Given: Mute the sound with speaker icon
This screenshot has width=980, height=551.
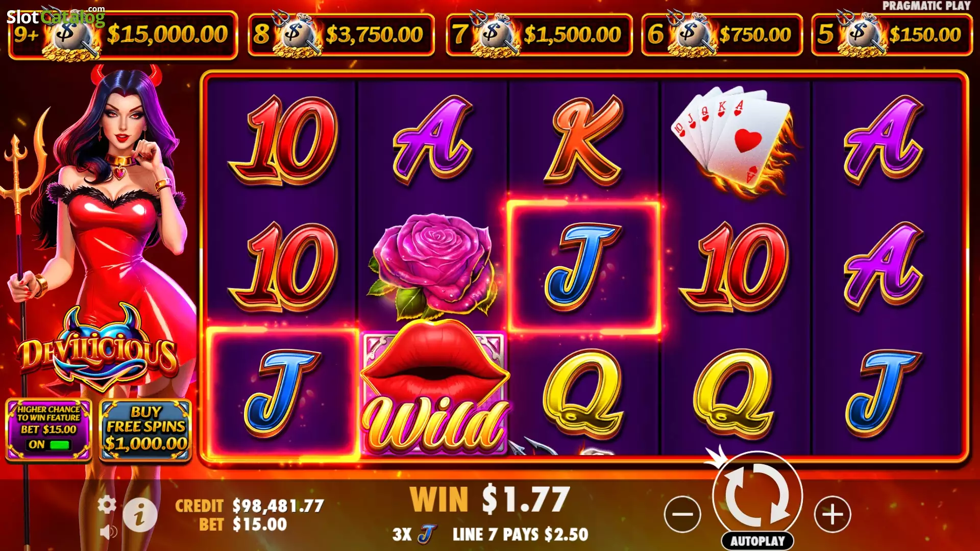Looking at the screenshot, I should point(108,533).
